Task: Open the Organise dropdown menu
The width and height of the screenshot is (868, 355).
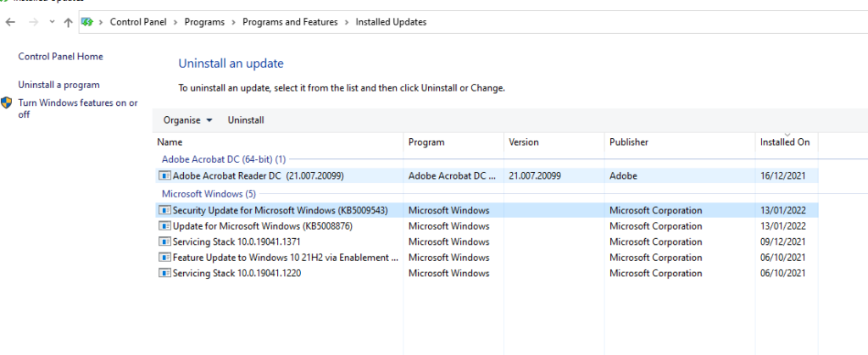Action: point(187,120)
